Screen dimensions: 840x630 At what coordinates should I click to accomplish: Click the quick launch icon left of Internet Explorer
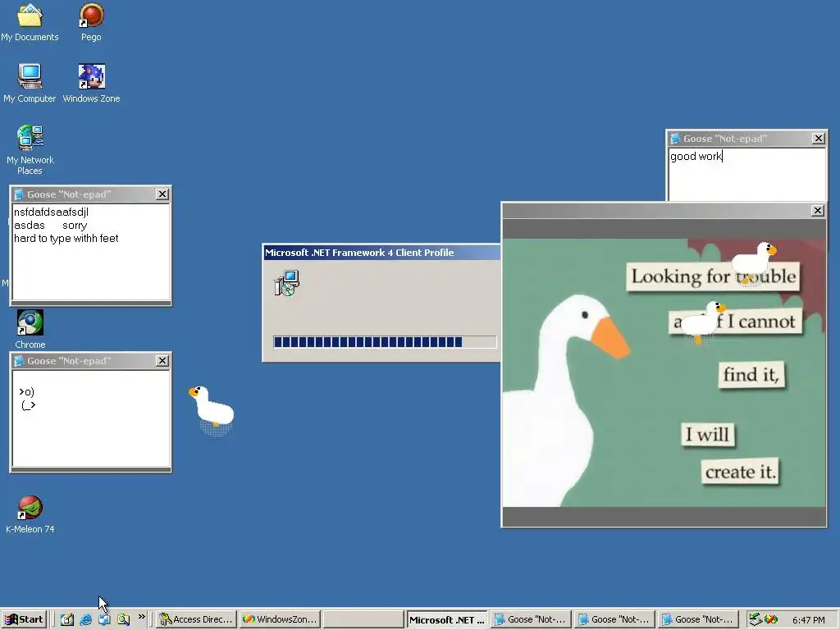(67, 619)
